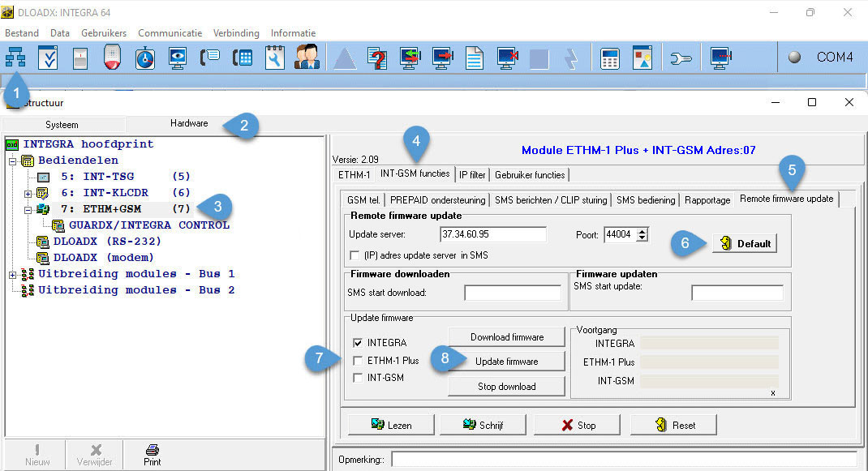Collapse the Bediendelen tree node
This screenshot has height=471, width=868.
tap(12, 161)
